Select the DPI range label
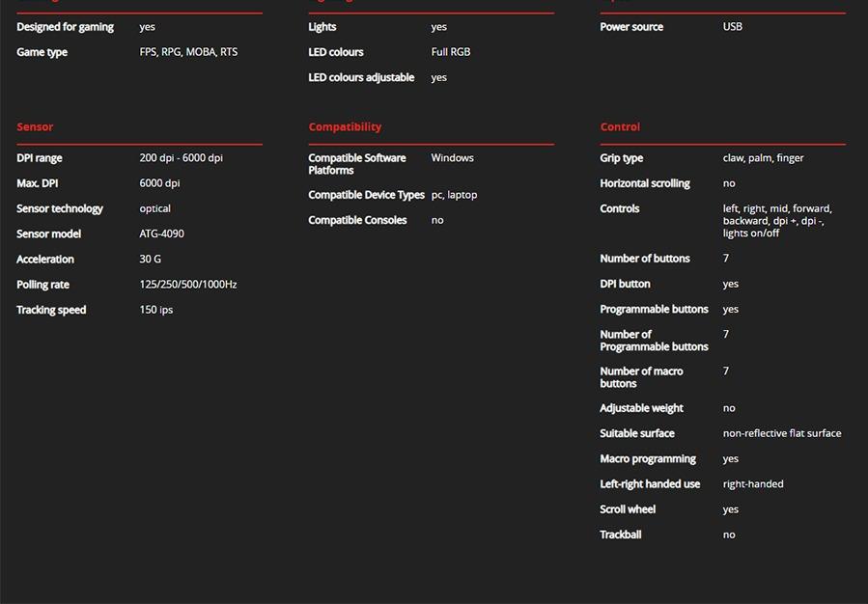Viewport: 868px width, 604px height. pyautogui.click(x=40, y=158)
